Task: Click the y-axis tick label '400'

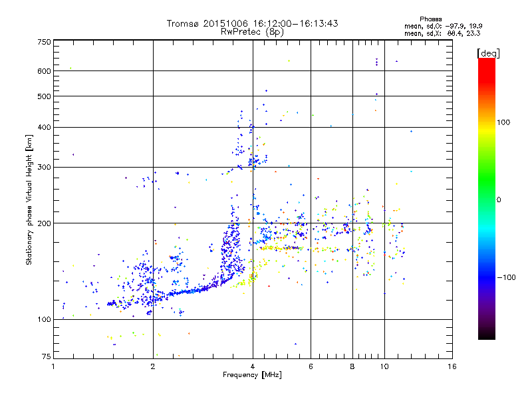Action: click(x=44, y=127)
